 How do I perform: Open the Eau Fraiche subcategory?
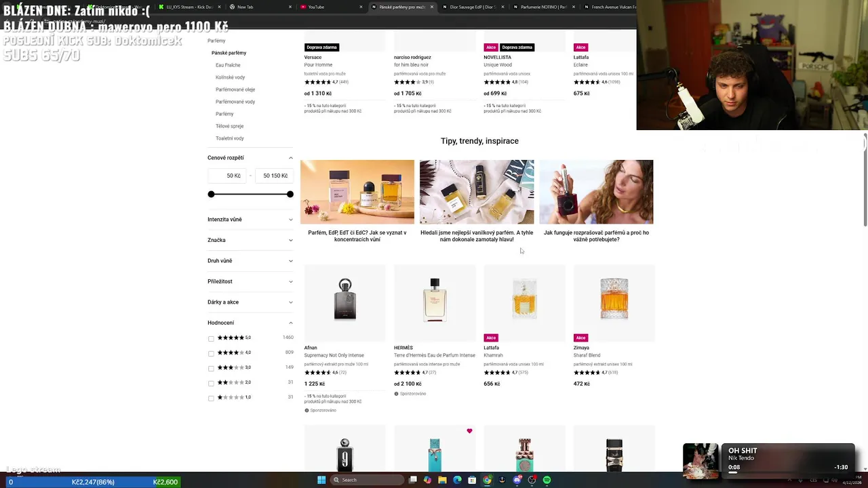(228, 65)
